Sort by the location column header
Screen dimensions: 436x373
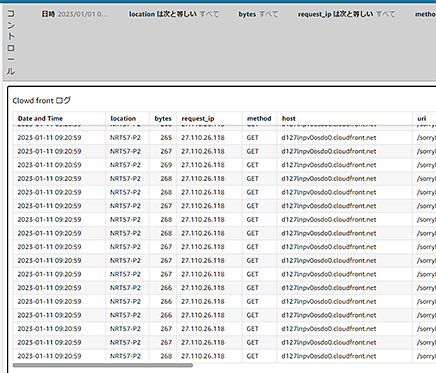[123, 118]
